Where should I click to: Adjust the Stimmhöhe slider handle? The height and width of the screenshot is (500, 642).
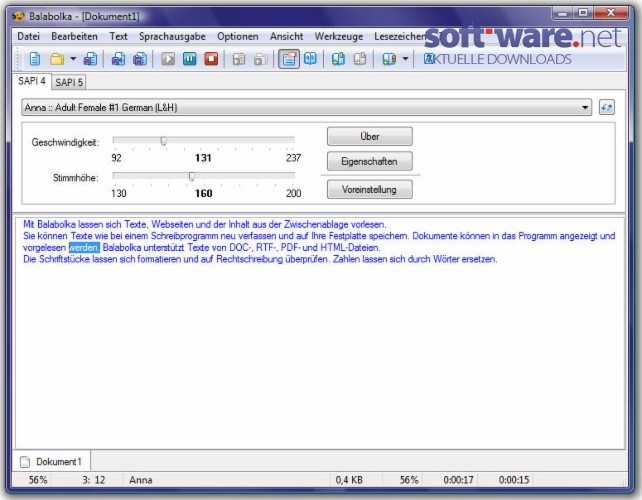(192, 176)
